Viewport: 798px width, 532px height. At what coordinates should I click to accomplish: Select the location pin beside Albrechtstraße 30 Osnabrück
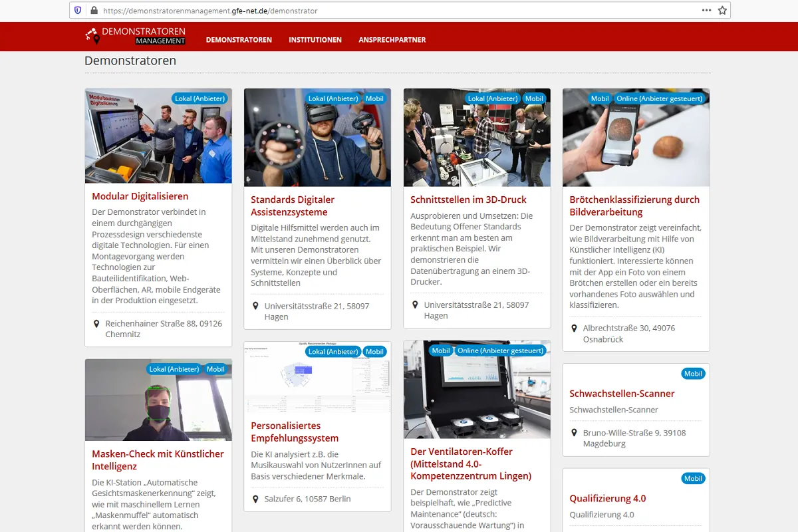[x=575, y=328]
